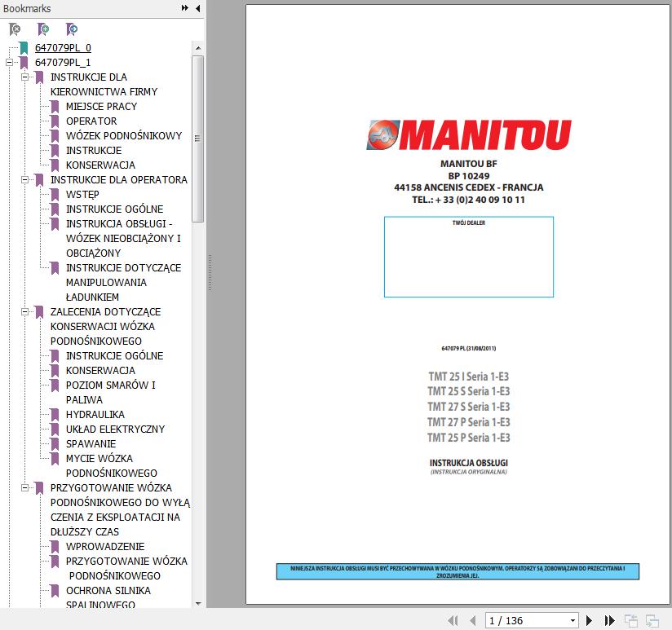Go to the next page

pyautogui.click(x=590, y=620)
